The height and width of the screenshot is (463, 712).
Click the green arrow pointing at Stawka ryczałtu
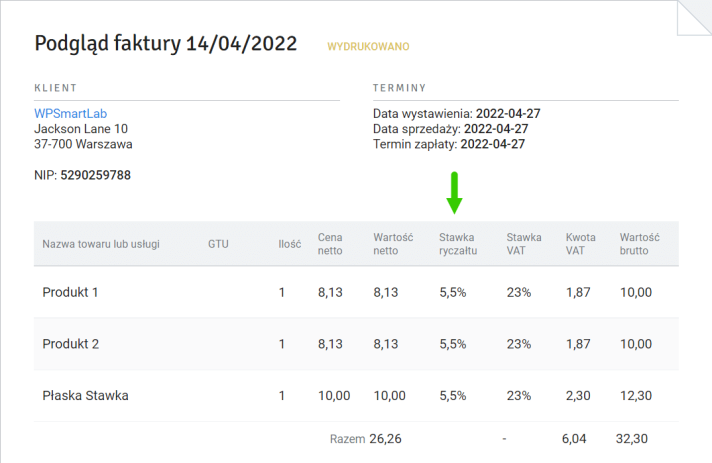click(x=454, y=193)
